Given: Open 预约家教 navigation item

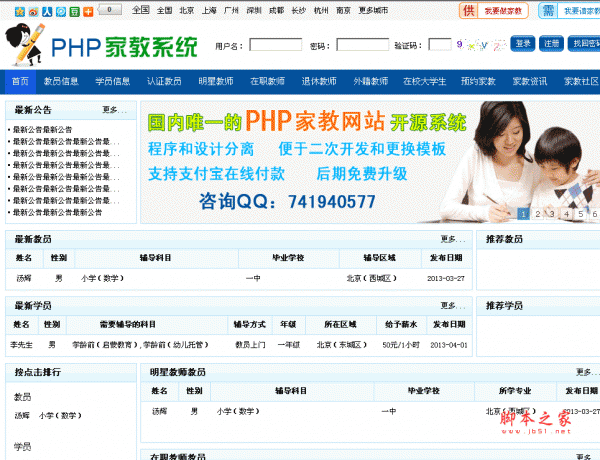Looking at the screenshot, I should pos(478,81).
